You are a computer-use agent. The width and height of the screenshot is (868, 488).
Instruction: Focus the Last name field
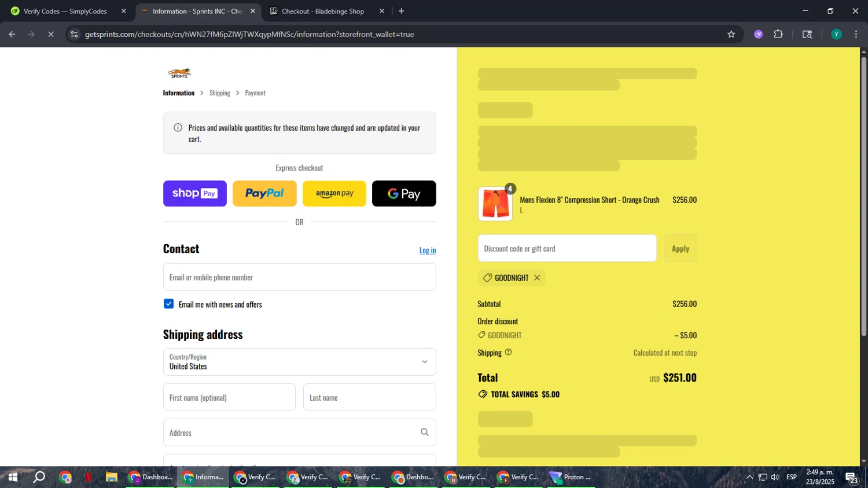point(369,398)
